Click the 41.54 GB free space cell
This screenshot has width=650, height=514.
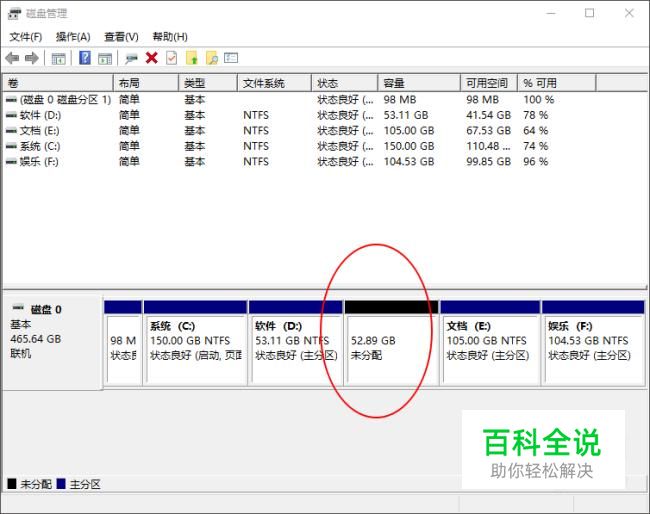point(488,115)
